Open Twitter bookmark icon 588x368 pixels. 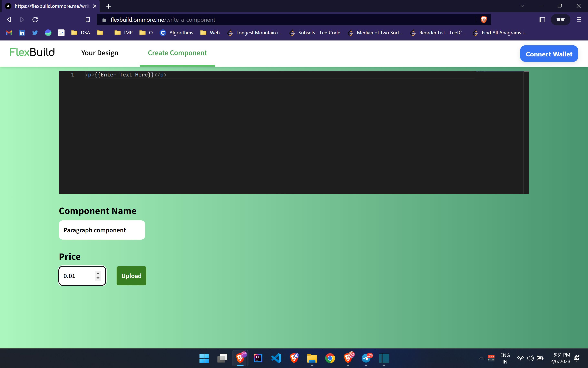[35, 33]
